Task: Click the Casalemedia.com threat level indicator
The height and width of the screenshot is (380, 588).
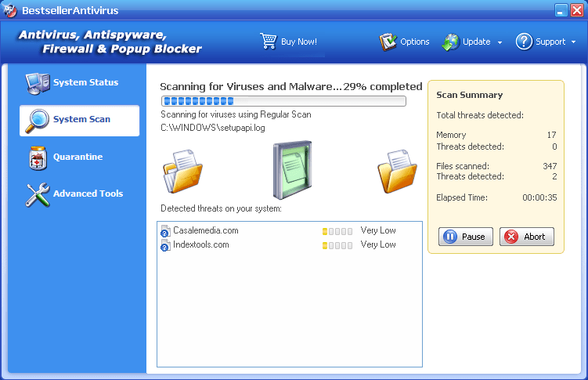Action: click(337, 231)
